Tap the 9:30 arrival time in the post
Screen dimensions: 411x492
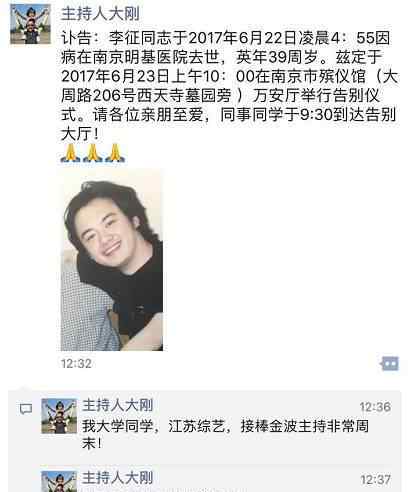(x=316, y=115)
